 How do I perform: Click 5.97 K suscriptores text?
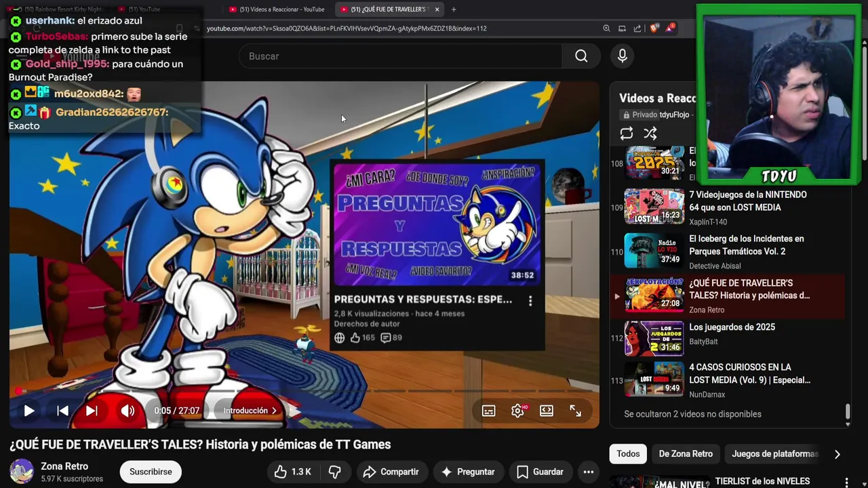[72, 479]
